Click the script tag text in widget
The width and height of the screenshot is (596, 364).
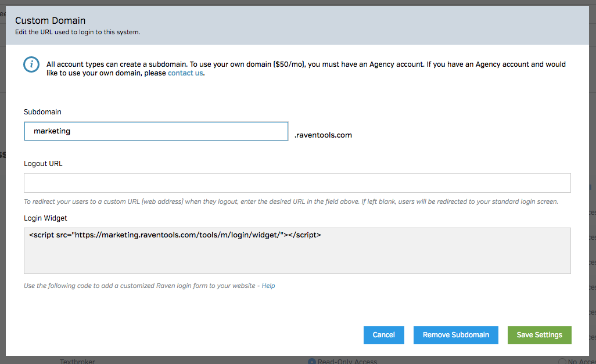[174, 235]
